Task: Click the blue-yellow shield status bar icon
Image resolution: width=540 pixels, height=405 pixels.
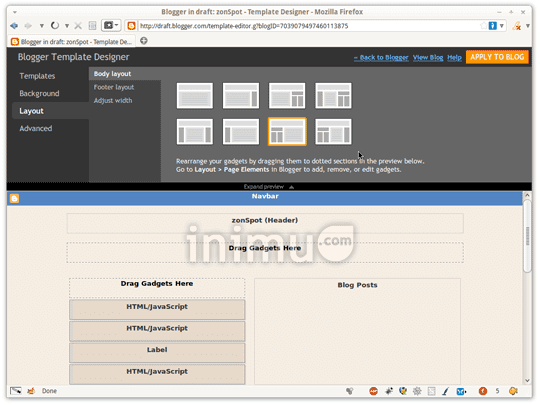Action: [403, 391]
